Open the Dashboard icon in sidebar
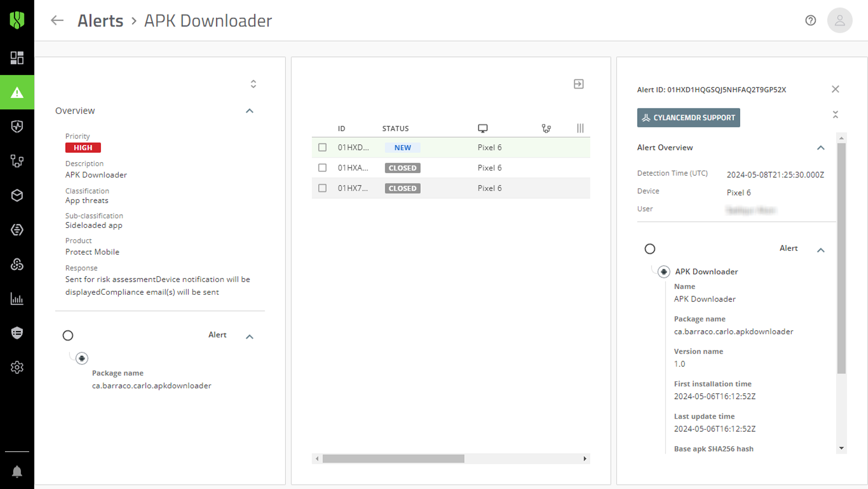Image resolution: width=868 pixels, height=489 pixels. coord(17,58)
